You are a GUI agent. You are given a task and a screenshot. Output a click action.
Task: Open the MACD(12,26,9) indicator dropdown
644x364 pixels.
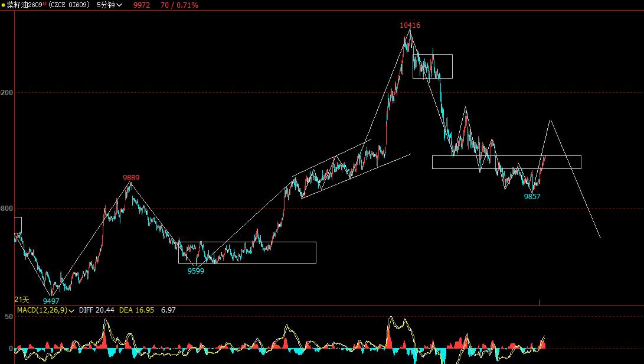45,310
